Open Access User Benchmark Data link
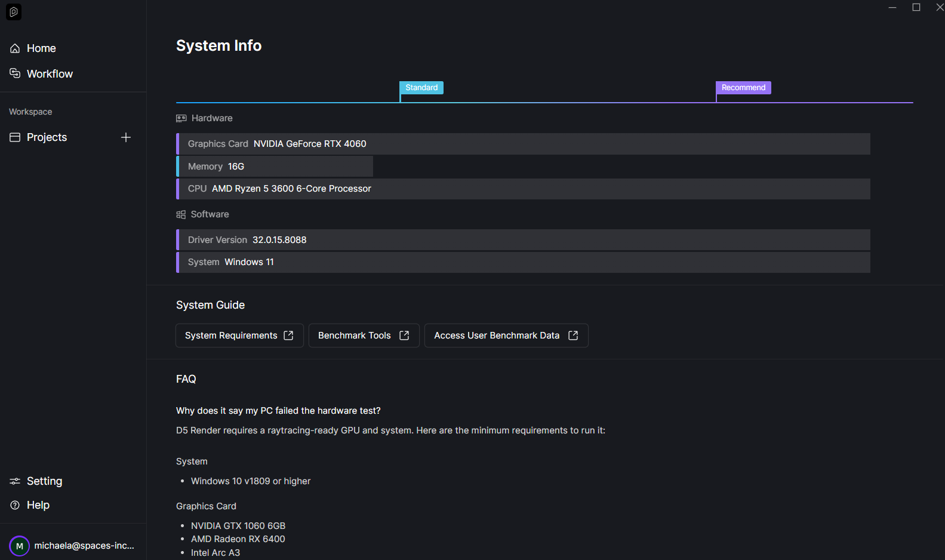The image size is (945, 560). coord(506,336)
